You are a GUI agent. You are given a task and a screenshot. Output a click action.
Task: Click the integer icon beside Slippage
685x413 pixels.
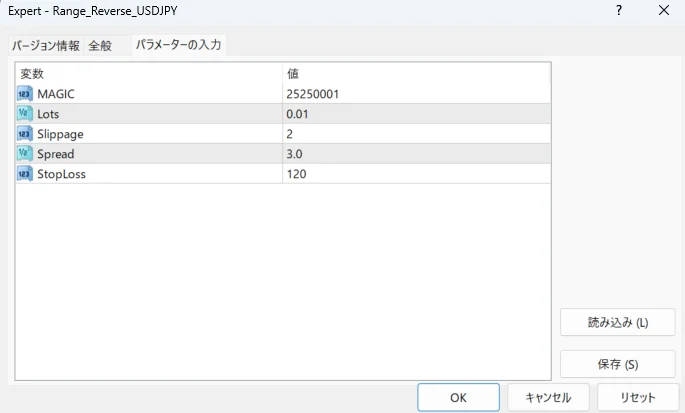tap(25, 133)
